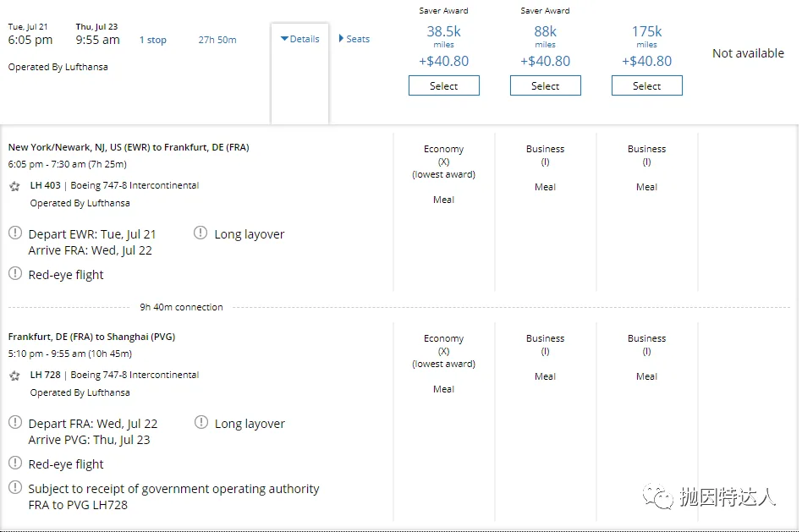Click the second flight's Long layover alert icon

[200, 422]
